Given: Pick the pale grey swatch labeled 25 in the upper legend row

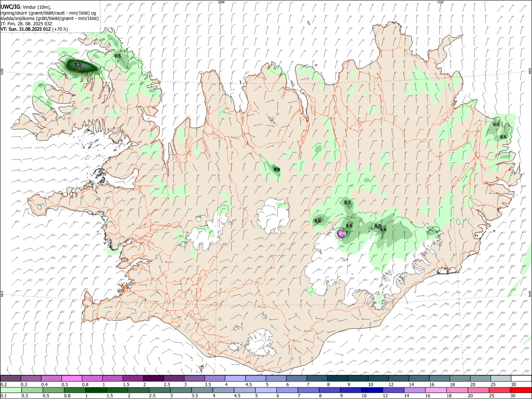Looking at the screenshot, I should coord(501,379).
